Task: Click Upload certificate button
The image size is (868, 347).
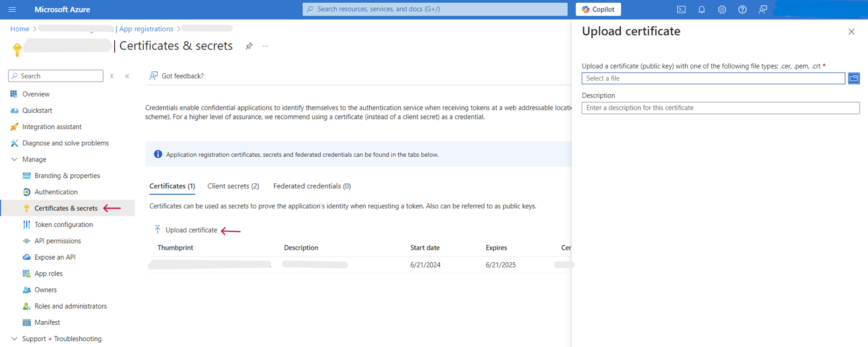Action: [x=186, y=230]
